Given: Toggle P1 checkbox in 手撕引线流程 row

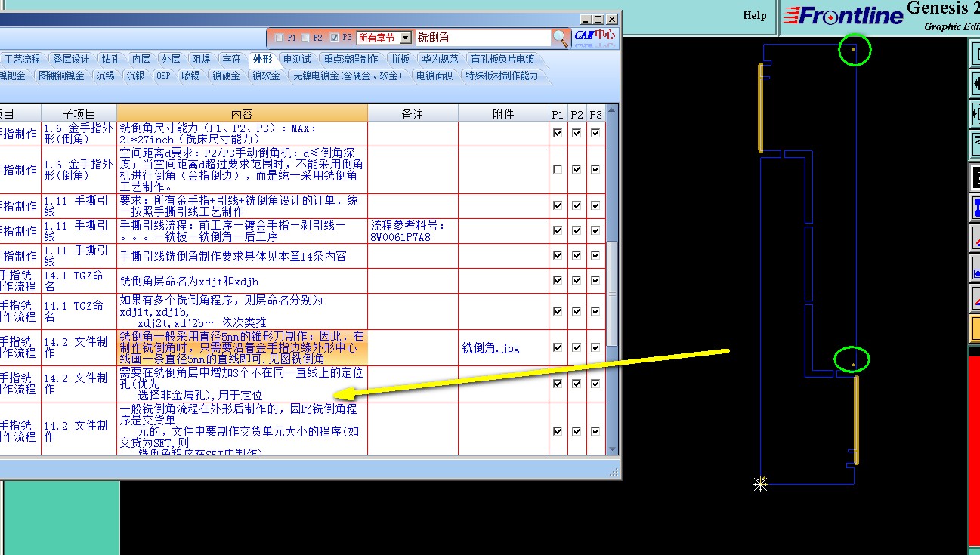Looking at the screenshot, I should (558, 231).
